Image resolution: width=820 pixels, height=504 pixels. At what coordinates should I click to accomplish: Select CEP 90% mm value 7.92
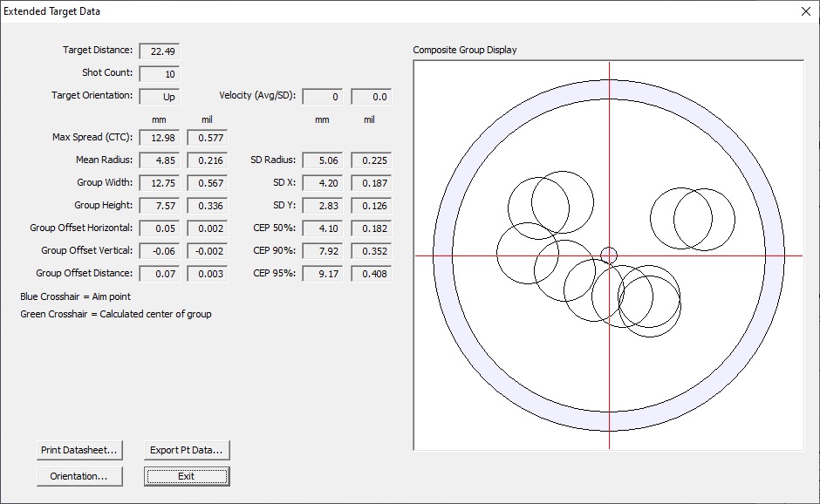tap(322, 251)
